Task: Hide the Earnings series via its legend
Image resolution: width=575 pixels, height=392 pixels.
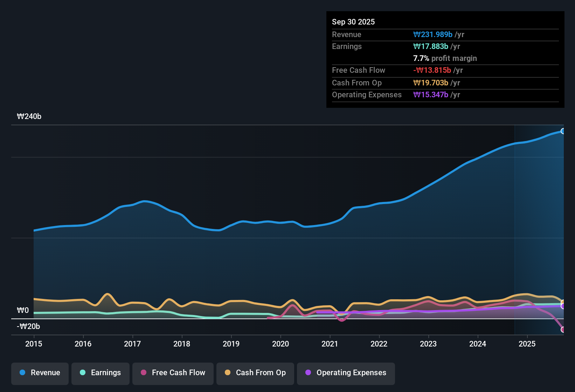Action: point(100,373)
